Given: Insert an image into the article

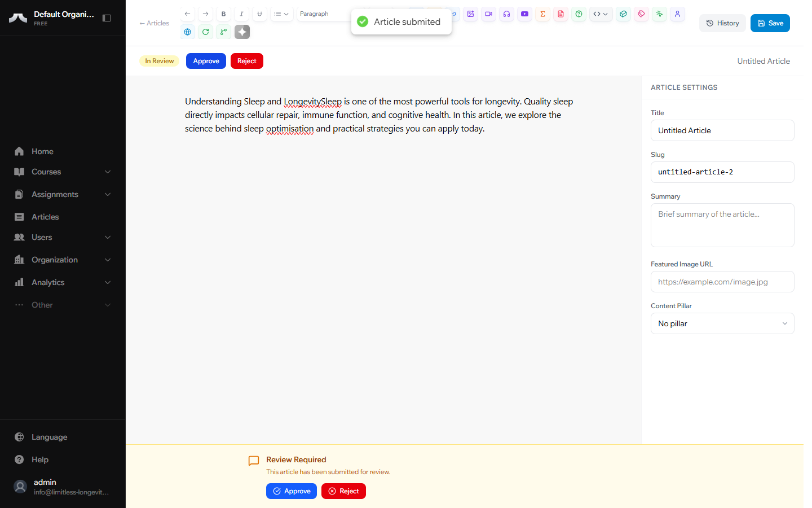Looking at the screenshot, I should click(x=471, y=14).
